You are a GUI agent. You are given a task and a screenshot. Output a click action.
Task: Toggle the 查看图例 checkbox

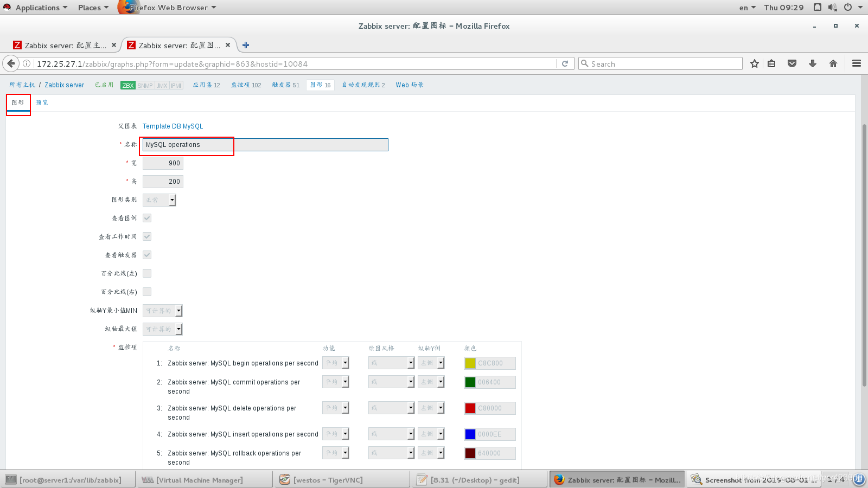(147, 218)
